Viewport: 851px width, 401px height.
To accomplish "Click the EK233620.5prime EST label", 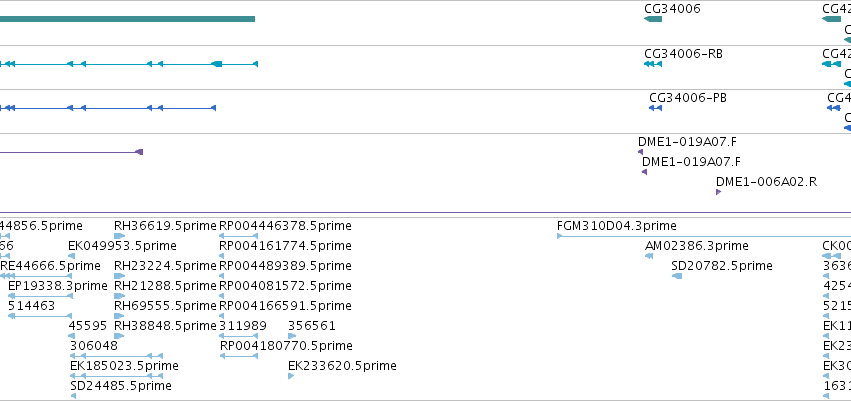I will 342,365.
